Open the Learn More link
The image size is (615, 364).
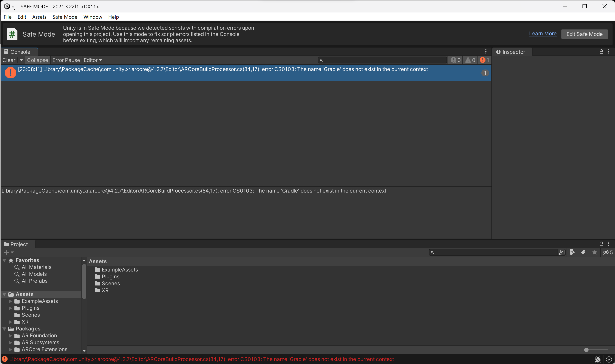click(x=543, y=34)
